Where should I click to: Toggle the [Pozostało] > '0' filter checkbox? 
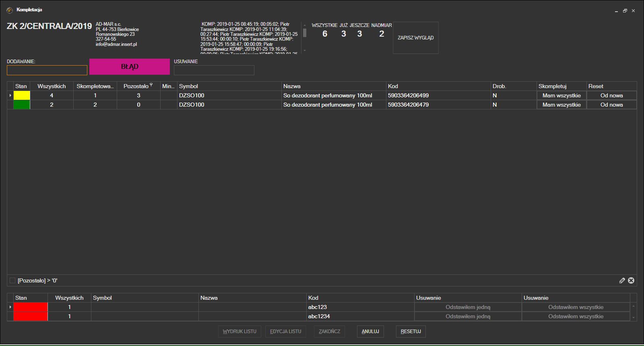pos(12,280)
